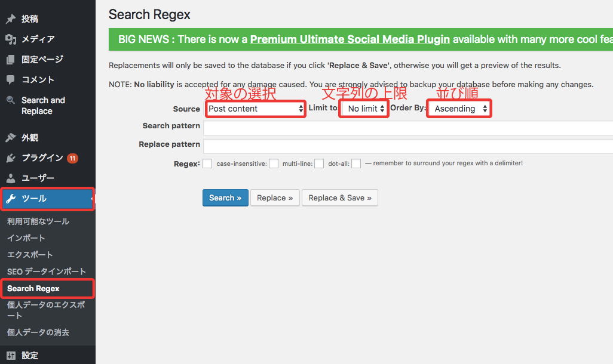Open the メディア media library icon
This screenshot has height=364, width=613.
[11, 39]
